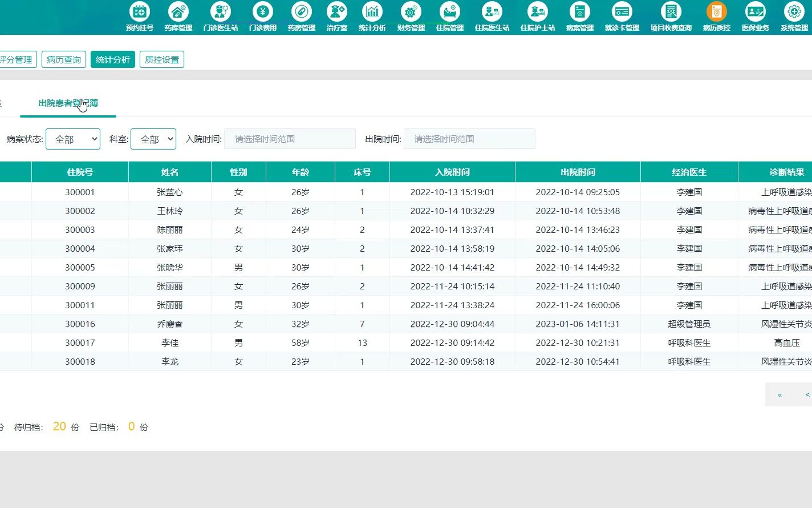Open 住院医生站 module icon

pos(492,11)
